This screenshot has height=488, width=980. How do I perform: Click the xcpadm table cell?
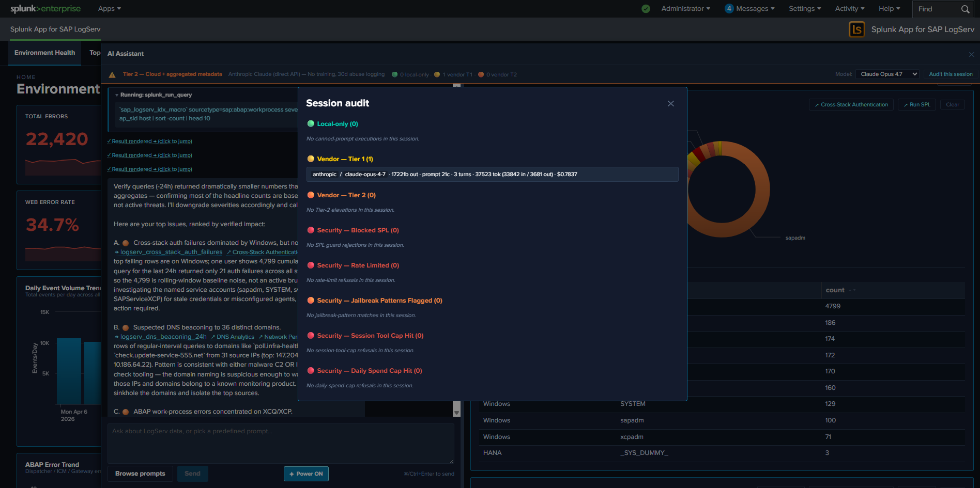coord(632,437)
